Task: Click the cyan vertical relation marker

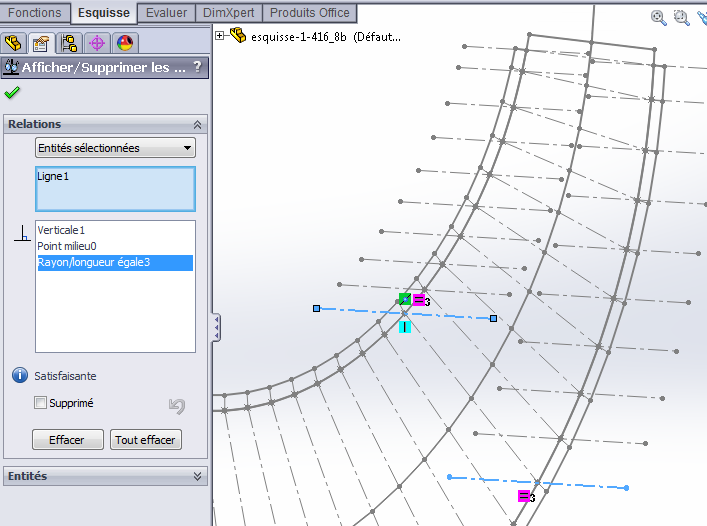Action: 405,327
